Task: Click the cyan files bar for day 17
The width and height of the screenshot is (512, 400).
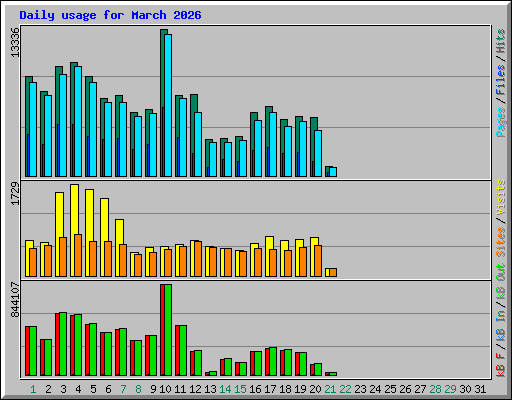Action: tap(273, 144)
